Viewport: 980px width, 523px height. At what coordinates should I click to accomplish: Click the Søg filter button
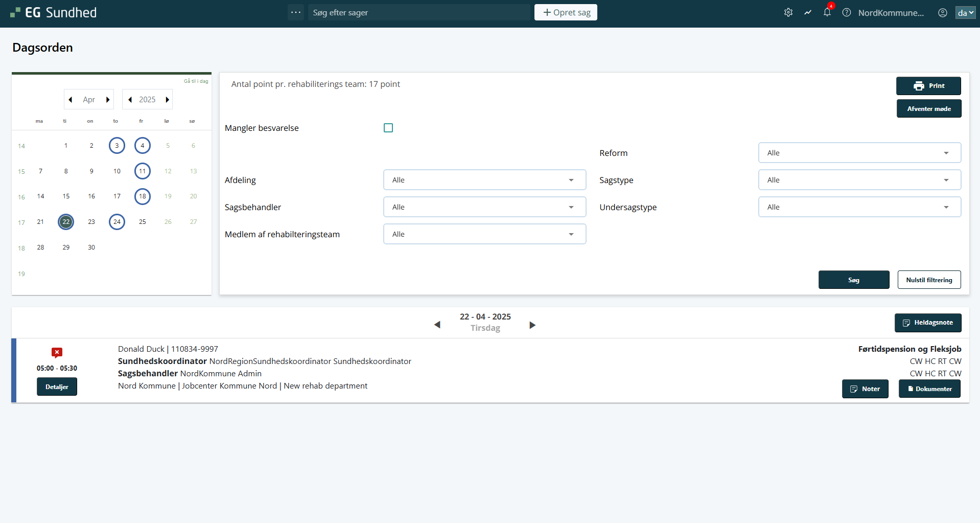click(x=853, y=280)
